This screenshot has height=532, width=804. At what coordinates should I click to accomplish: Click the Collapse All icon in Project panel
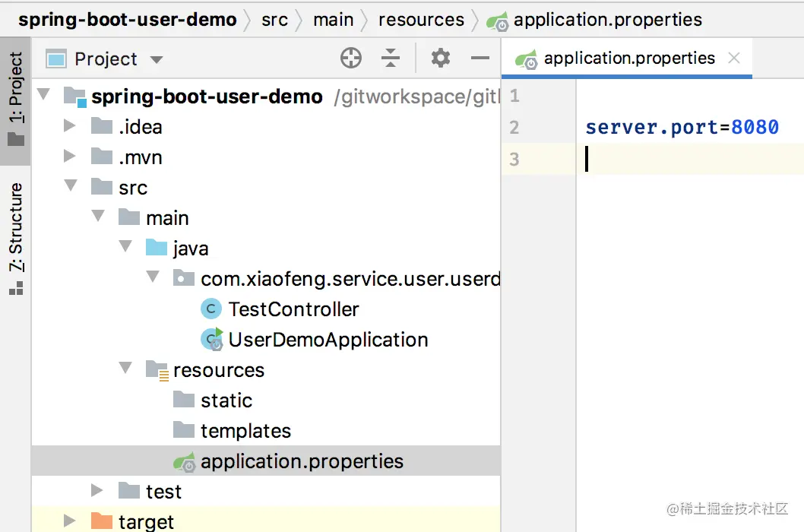coord(391,58)
